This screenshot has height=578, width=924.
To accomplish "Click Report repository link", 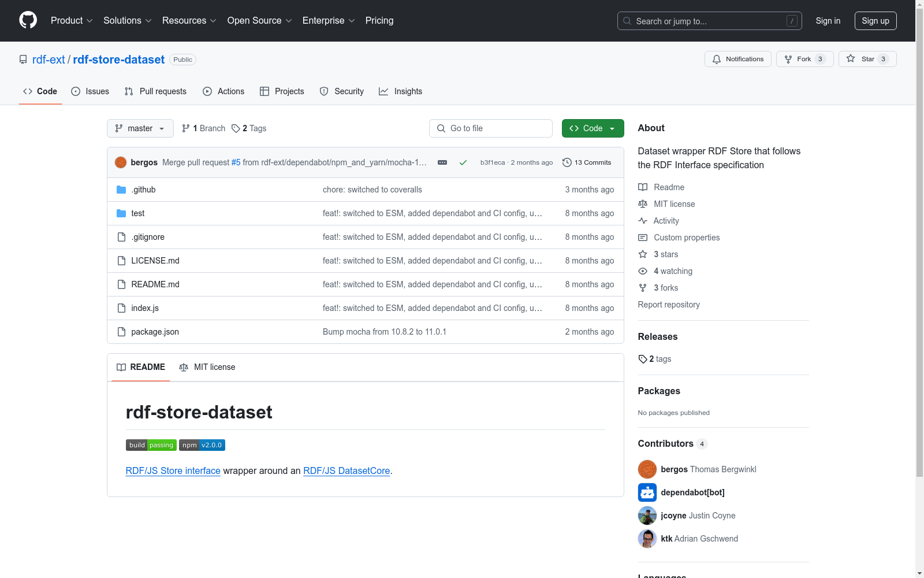I will click(x=669, y=305).
